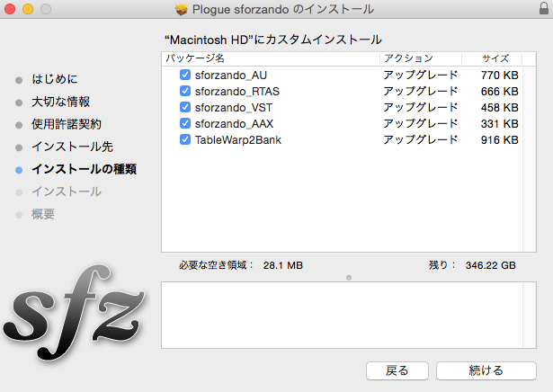Image resolution: width=553 pixels, height=392 pixels.
Task: Click the 666 KB size value
Action: point(499,92)
